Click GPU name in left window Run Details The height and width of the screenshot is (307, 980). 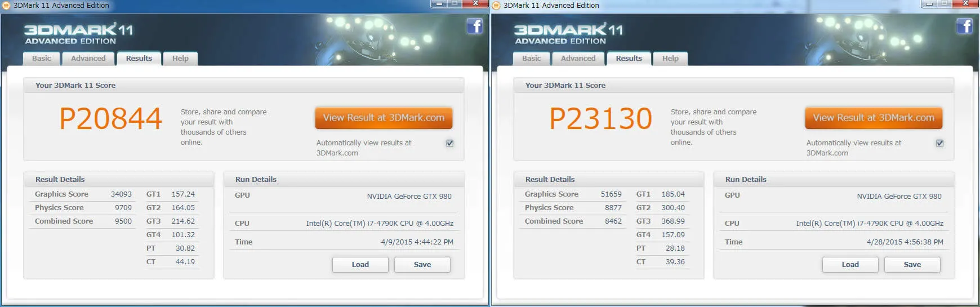tap(409, 197)
